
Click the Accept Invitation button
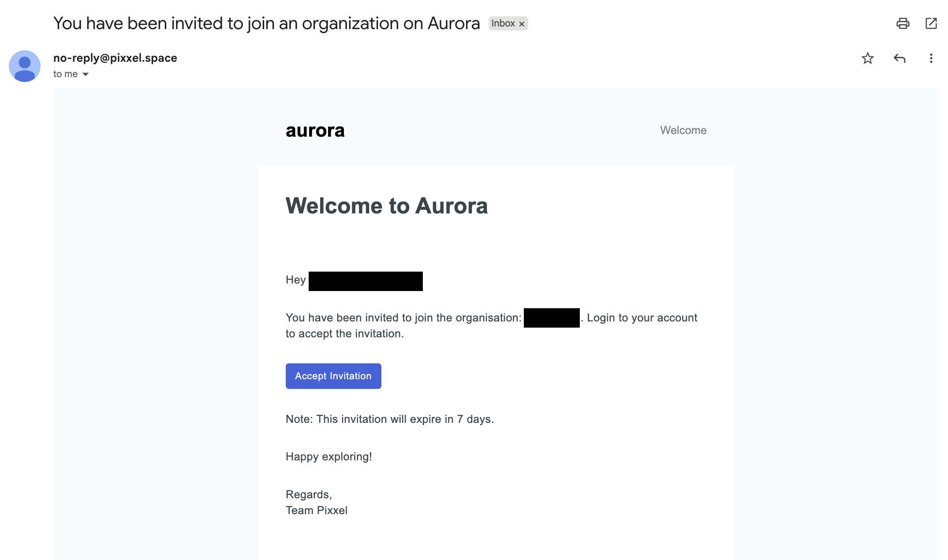pos(333,376)
